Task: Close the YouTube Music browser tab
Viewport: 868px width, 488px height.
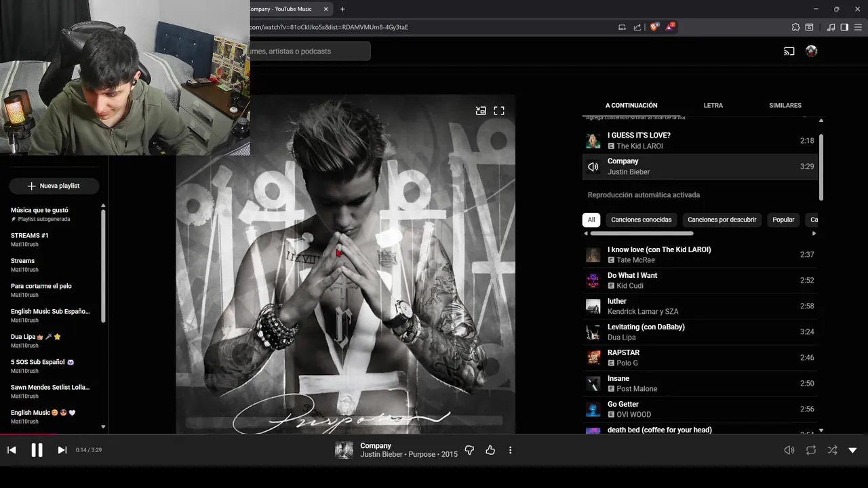Action: click(x=326, y=9)
